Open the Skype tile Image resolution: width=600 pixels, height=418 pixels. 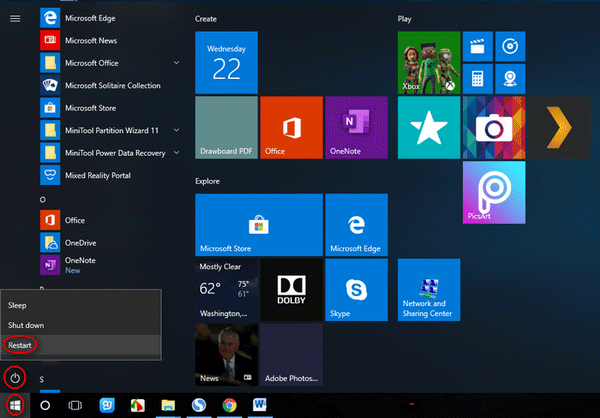click(x=356, y=290)
